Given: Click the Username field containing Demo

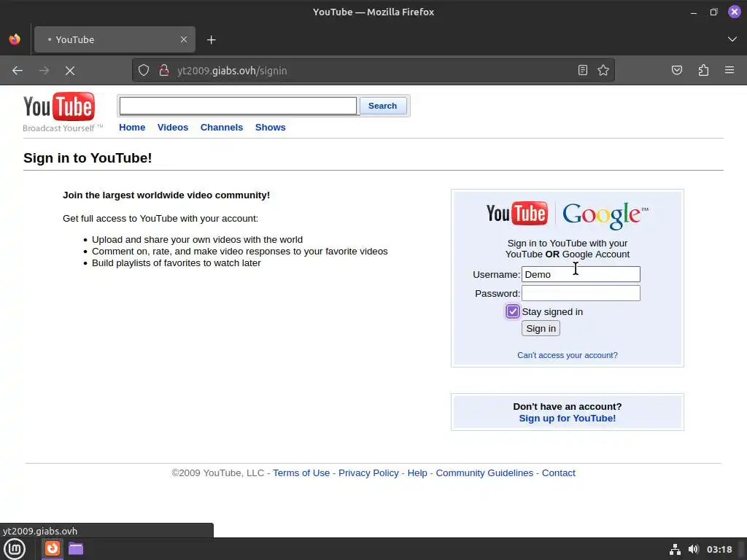Looking at the screenshot, I should click(x=581, y=274).
